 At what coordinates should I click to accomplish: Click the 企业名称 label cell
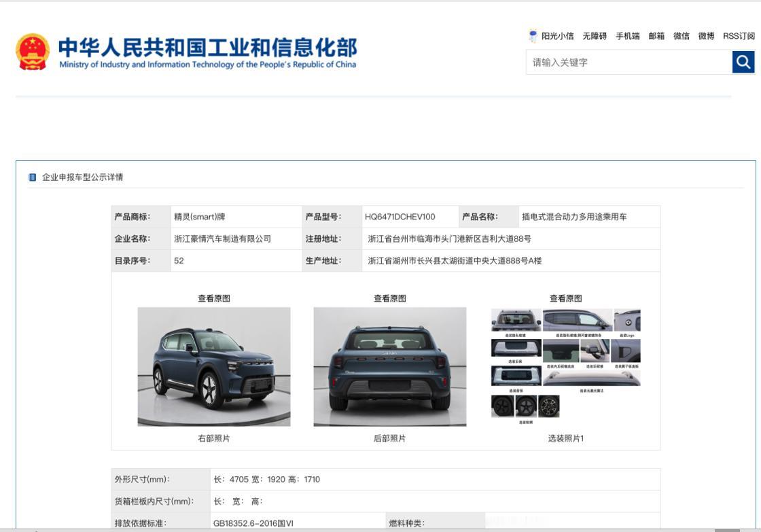point(141,238)
